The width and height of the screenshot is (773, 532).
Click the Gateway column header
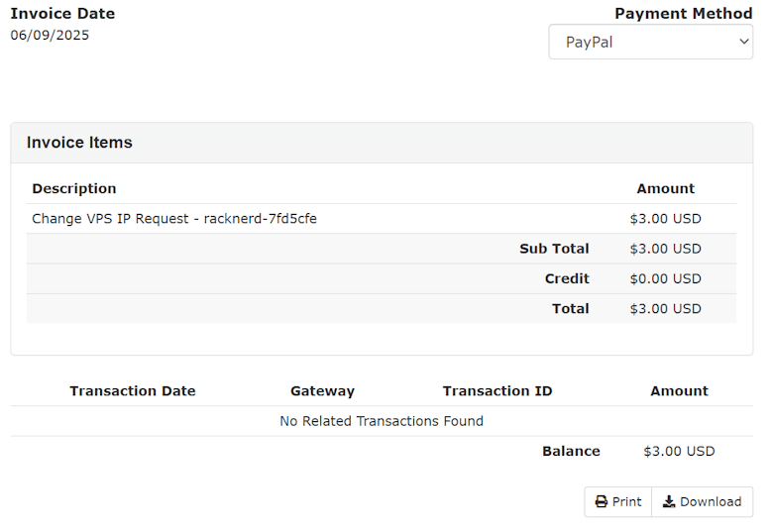[322, 391]
